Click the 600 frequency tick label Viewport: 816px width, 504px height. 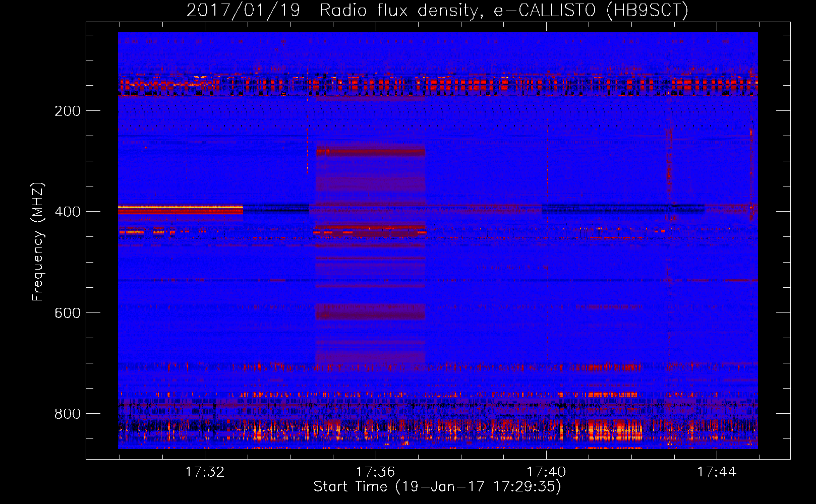pyautogui.click(x=68, y=313)
